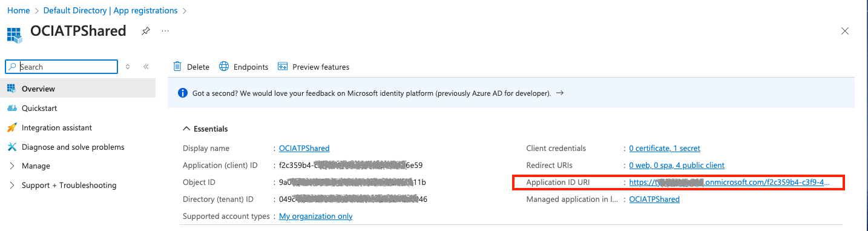Click the search magnifier icon
The image size is (868, 231).
click(x=12, y=67)
